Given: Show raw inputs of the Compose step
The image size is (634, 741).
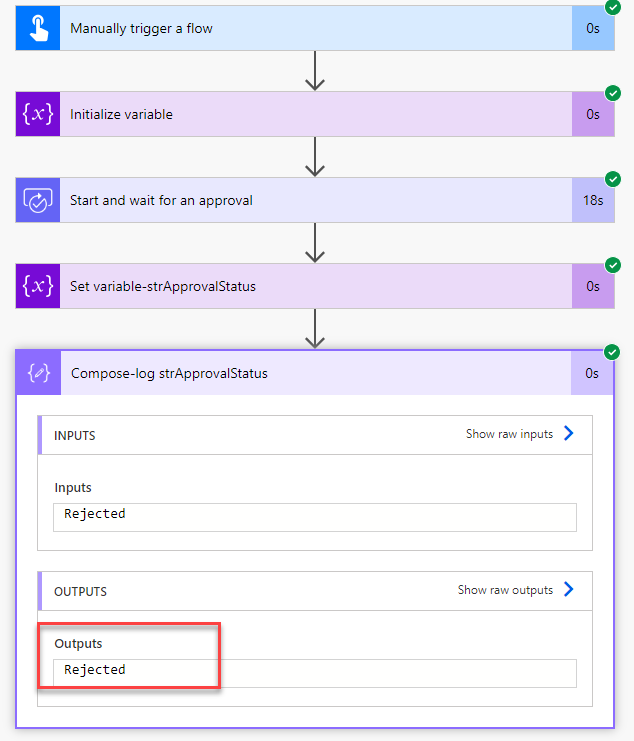Looking at the screenshot, I should coord(520,434).
